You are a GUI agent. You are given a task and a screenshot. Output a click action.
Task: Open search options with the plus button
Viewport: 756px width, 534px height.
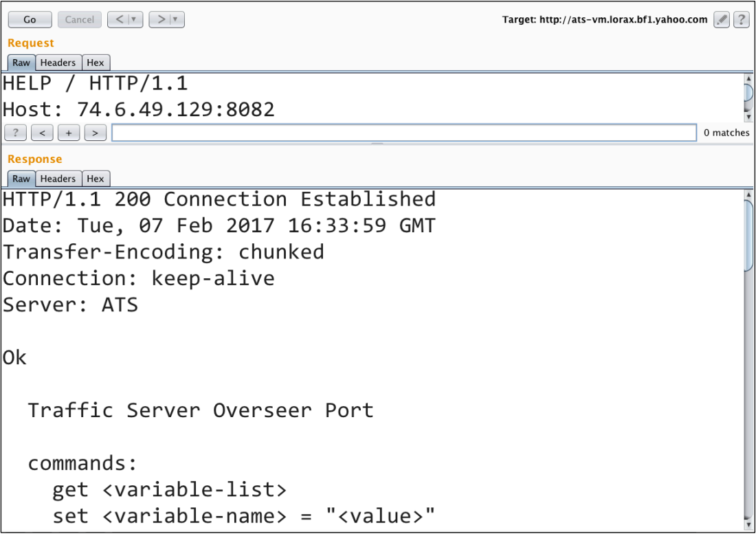[69, 133]
